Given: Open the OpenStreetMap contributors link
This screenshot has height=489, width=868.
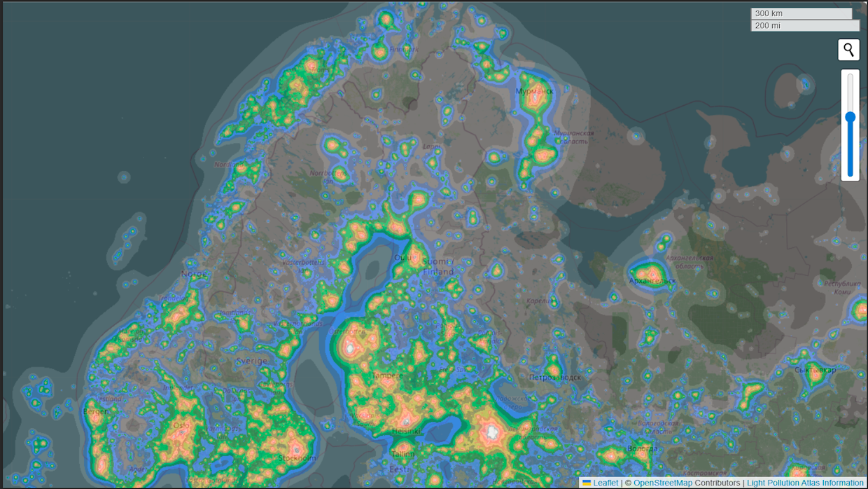Looking at the screenshot, I should (662, 483).
